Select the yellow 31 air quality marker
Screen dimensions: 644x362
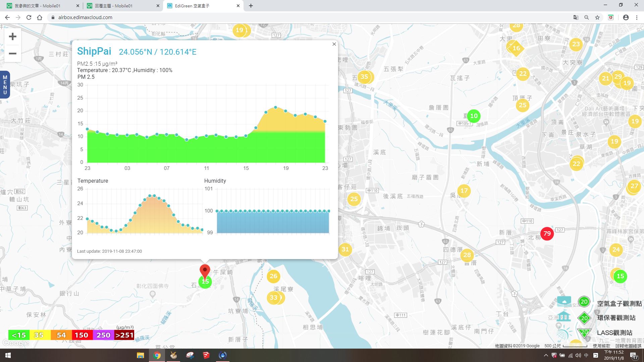[x=345, y=249]
